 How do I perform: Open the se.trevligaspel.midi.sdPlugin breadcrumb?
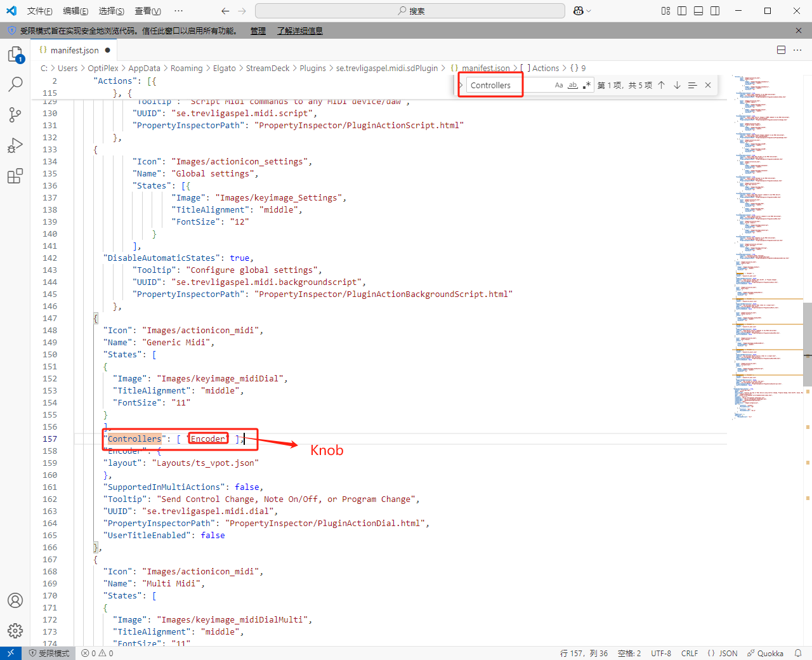pos(387,68)
